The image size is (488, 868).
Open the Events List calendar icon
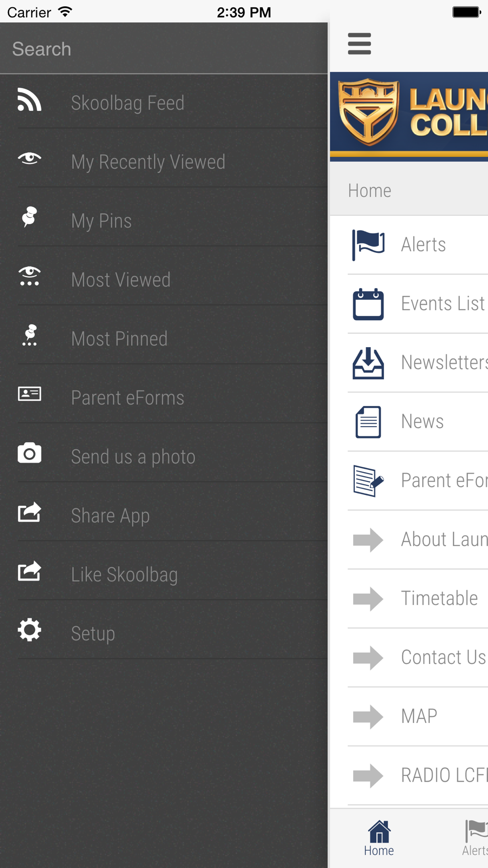coord(368,304)
